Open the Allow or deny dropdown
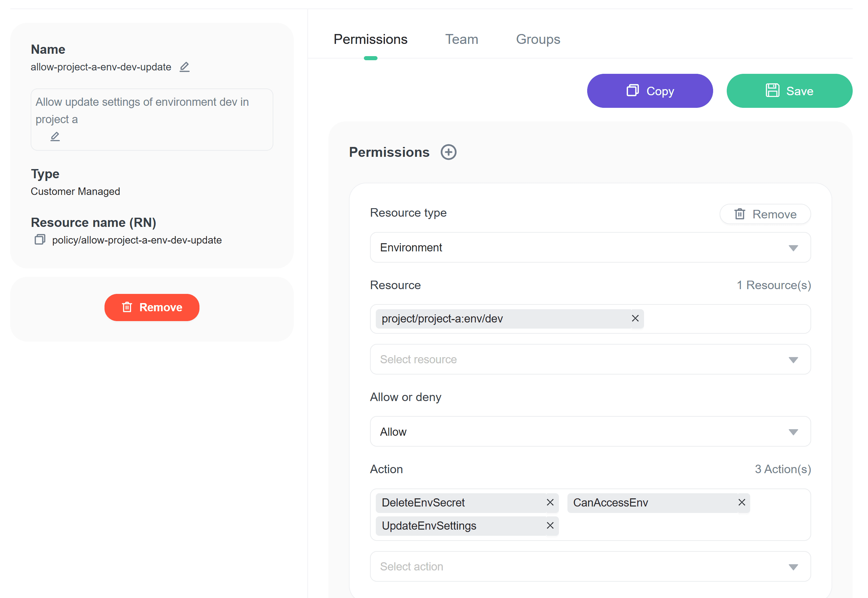 590,432
